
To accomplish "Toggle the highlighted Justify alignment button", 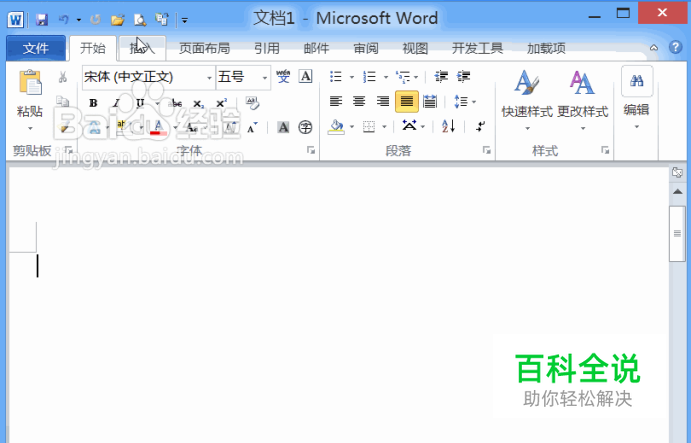I will point(407,102).
